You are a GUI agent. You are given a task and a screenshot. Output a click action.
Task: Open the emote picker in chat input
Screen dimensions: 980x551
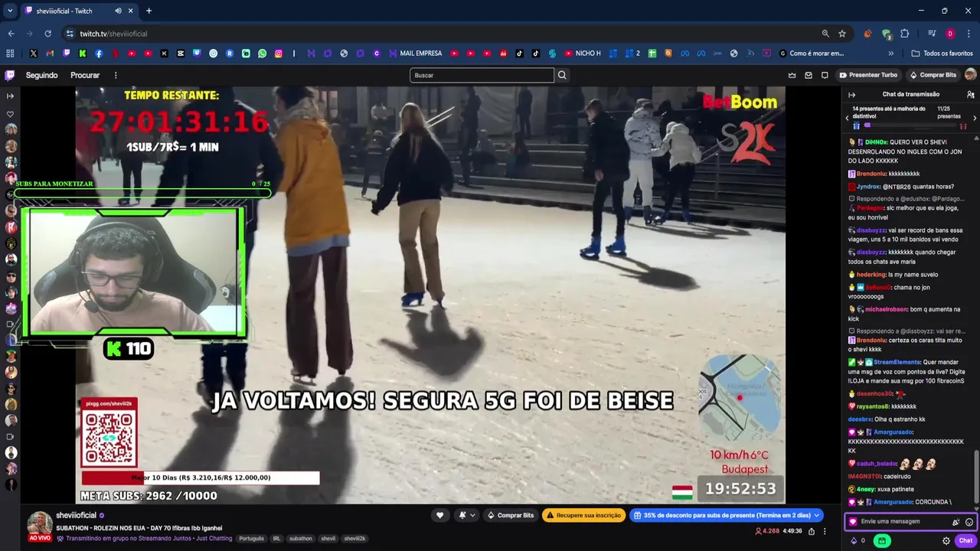969,522
